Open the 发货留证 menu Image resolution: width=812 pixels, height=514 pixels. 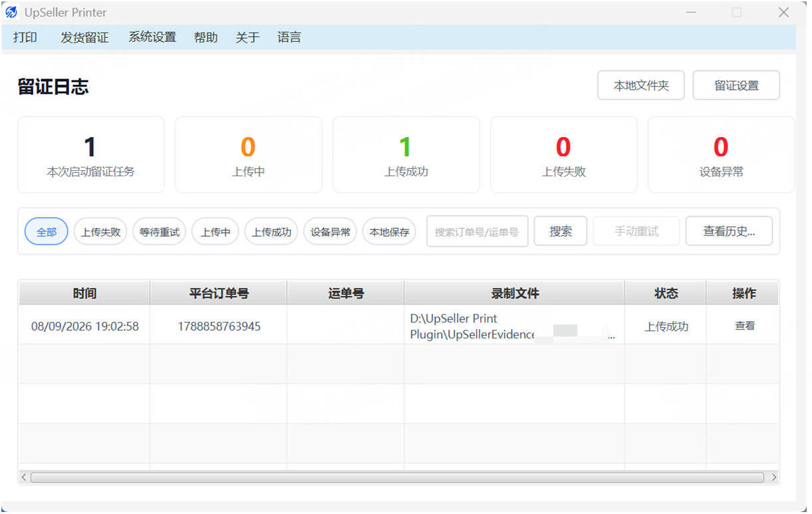pos(84,37)
